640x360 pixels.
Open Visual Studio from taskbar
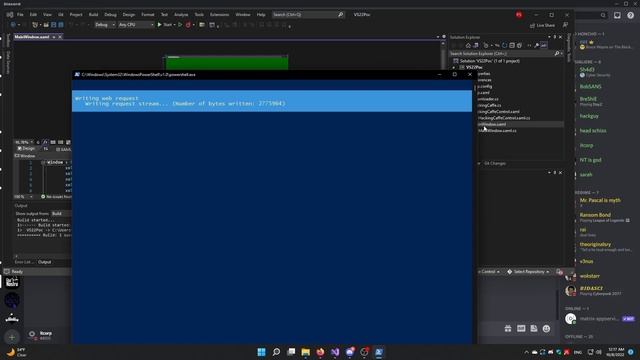coord(335,352)
